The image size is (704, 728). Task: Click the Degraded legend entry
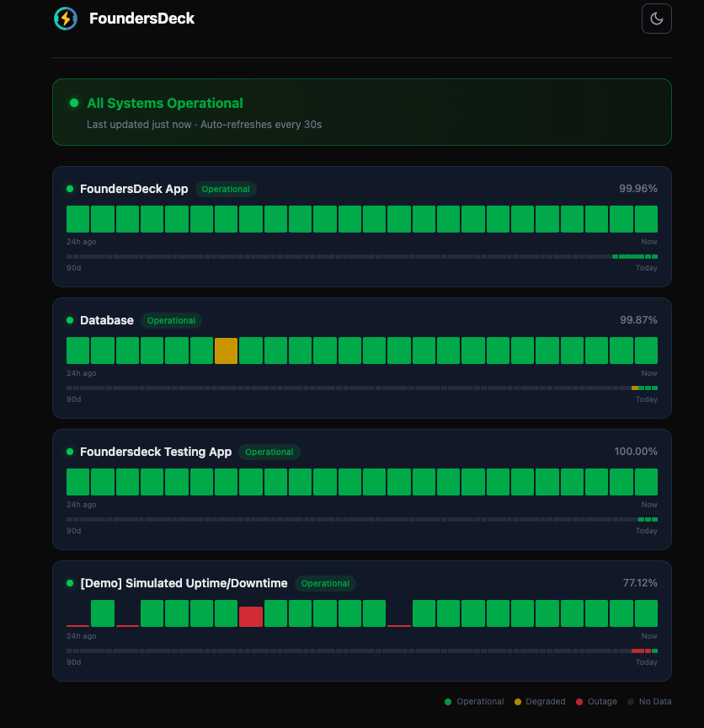(540, 702)
